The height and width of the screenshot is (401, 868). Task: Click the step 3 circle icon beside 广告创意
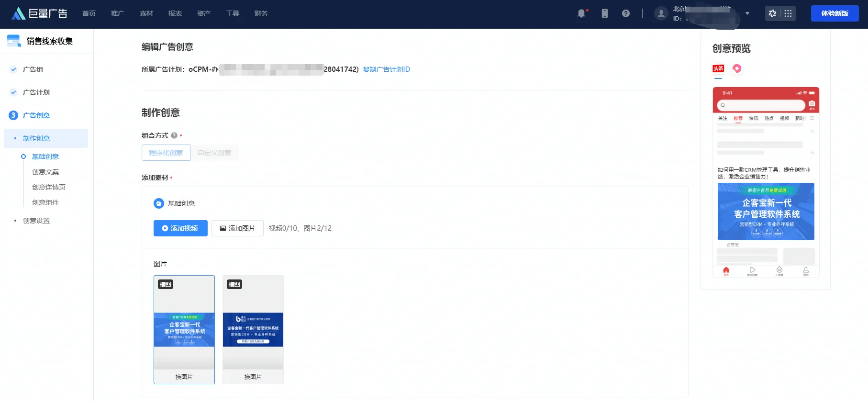coord(13,115)
